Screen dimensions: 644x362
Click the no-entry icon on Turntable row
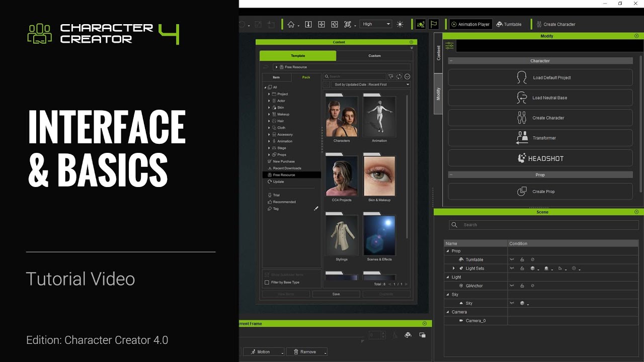[532, 259]
